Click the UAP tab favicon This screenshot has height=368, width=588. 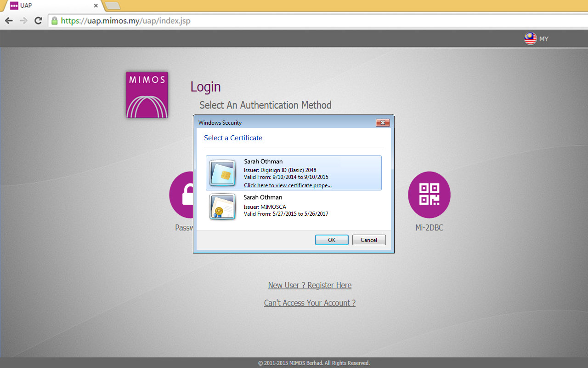coord(14,6)
